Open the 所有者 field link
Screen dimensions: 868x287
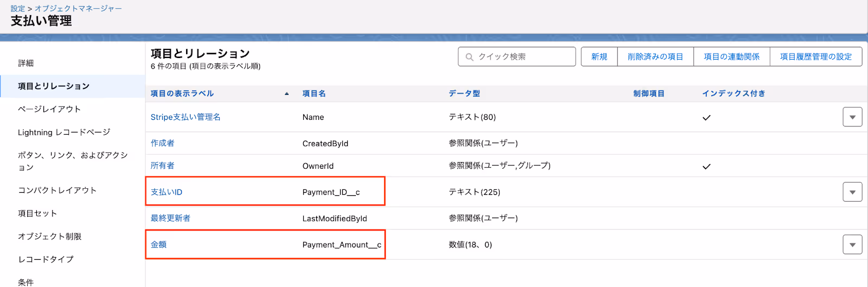point(163,166)
